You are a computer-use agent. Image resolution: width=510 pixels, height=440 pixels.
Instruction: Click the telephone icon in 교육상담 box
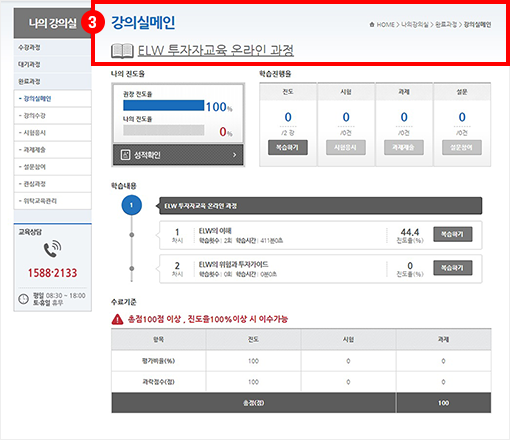click(x=53, y=249)
